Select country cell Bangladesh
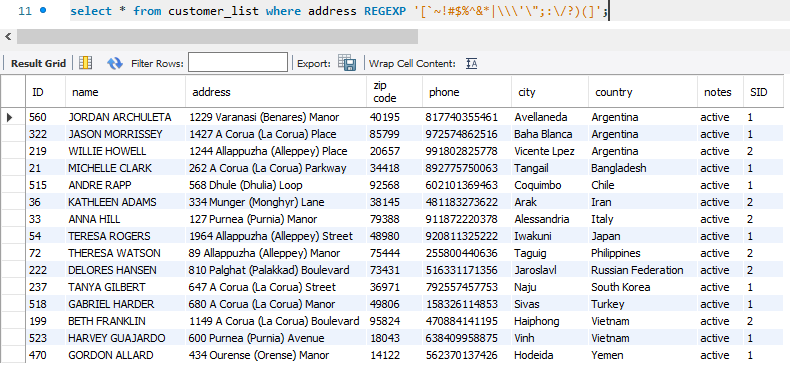Screen dimensions: 790x372 [643, 168]
